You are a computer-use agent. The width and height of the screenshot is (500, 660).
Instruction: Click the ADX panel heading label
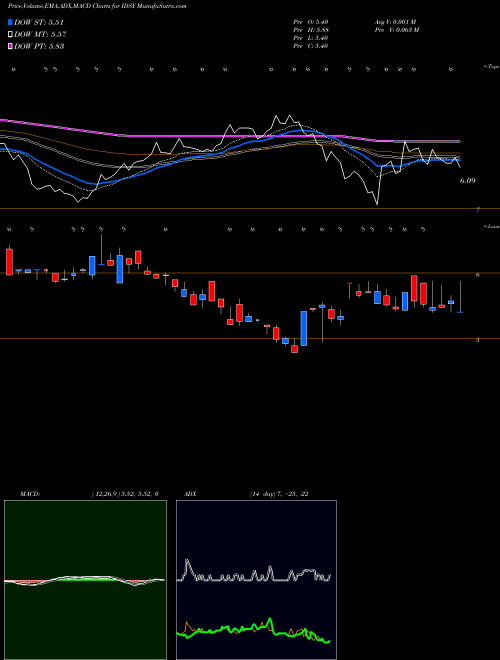pyautogui.click(x=190, y=494)
